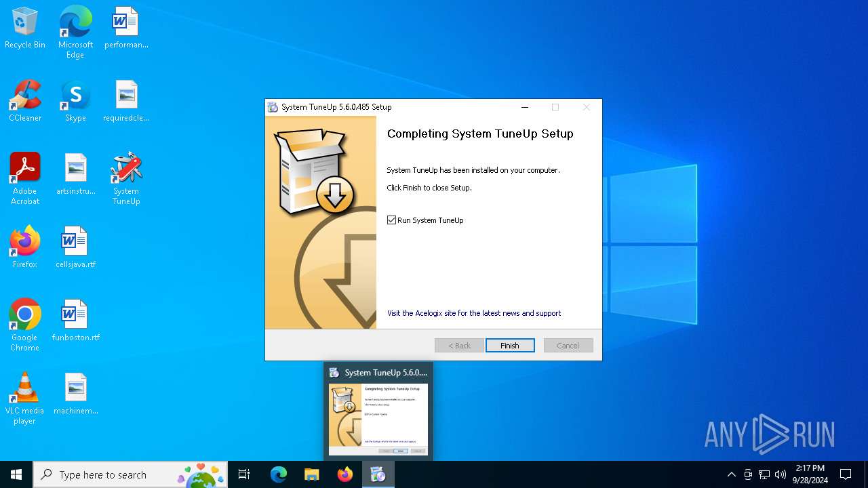
Task: Select the requiredcle... image file
Action: [126, 102]
